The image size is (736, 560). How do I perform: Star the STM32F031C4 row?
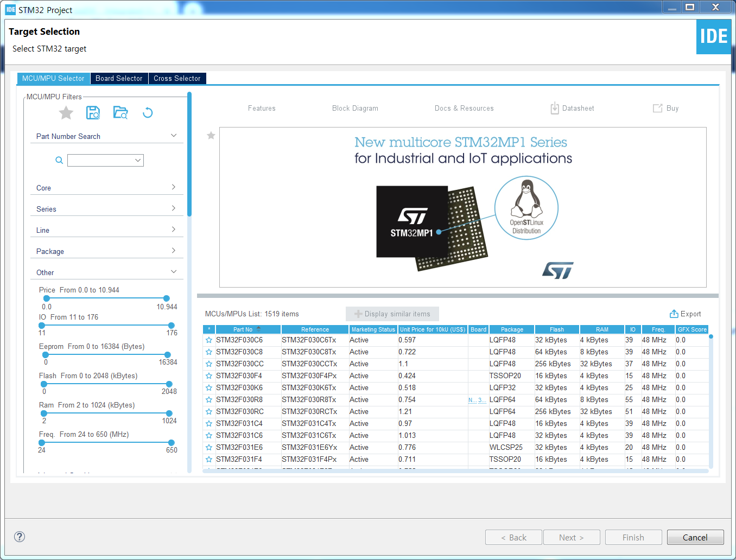pos(209,424)
